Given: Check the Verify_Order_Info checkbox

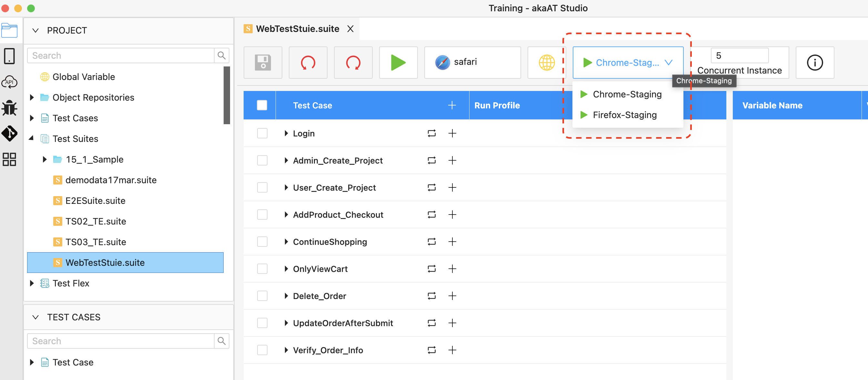Looking at the screenshot, I should [x=262, y=350].
